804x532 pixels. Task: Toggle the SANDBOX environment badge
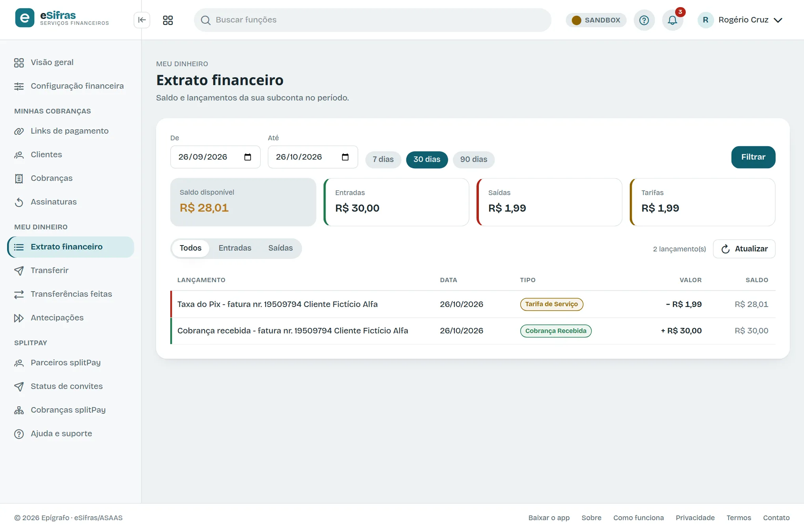click(596, 20)
